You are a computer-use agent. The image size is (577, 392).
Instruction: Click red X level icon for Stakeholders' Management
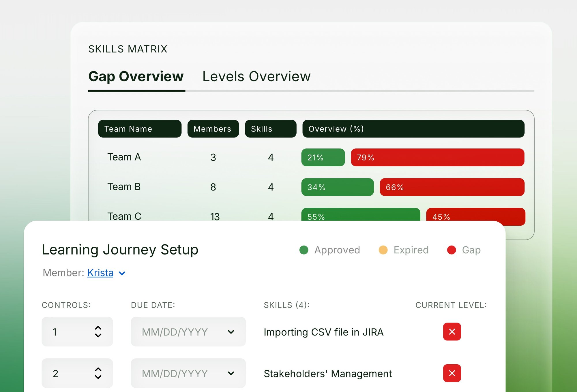coord(452,373)
